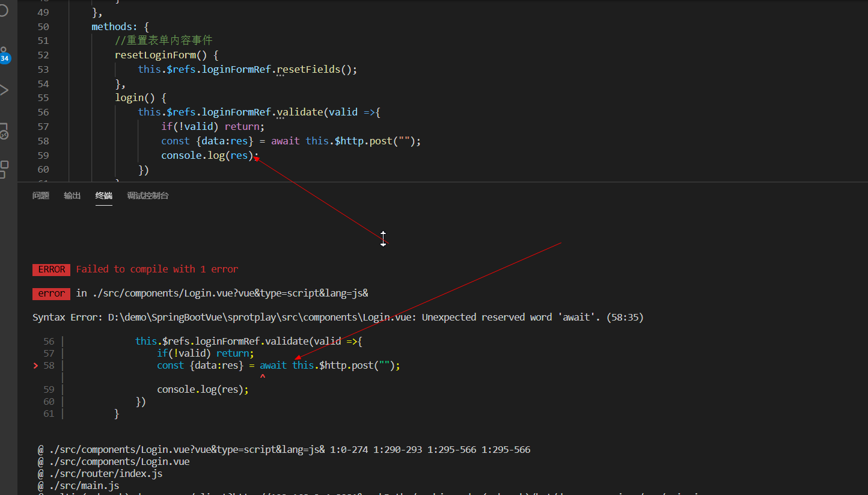Open the Extensions view
Image resolution: width=868 pixels, height=495 pixels.
tap(4, 169)
